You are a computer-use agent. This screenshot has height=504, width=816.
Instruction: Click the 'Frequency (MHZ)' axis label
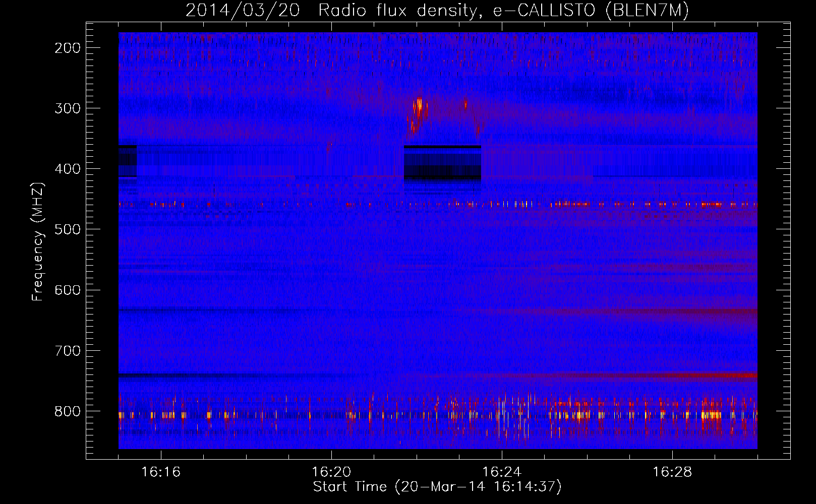38,242
